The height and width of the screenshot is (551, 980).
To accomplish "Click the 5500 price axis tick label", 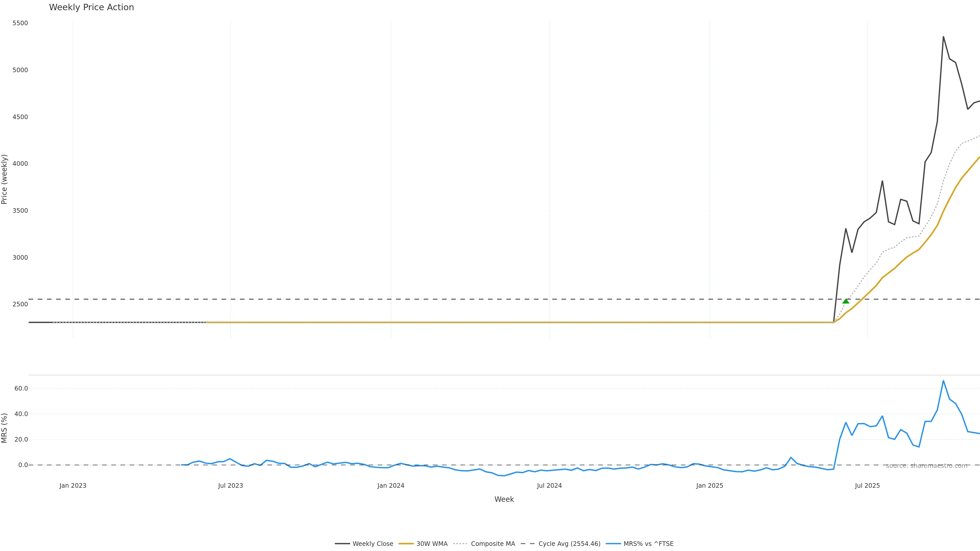I will pos(20,23).
